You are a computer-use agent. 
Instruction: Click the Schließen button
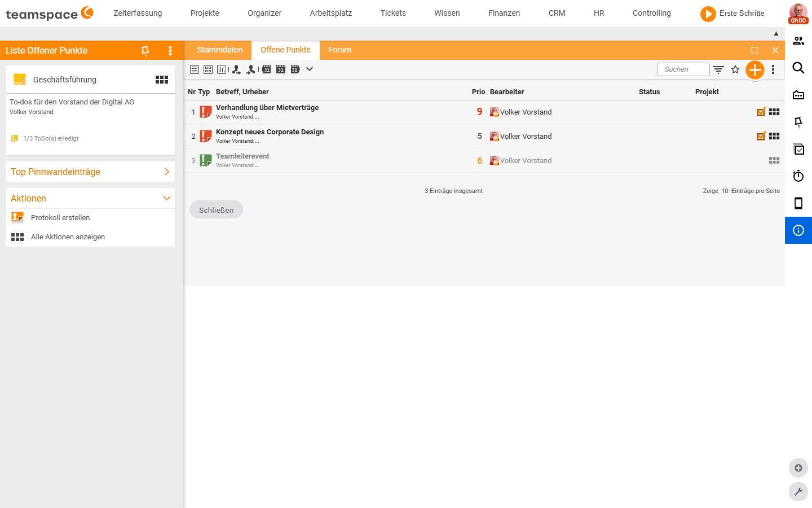216,210
